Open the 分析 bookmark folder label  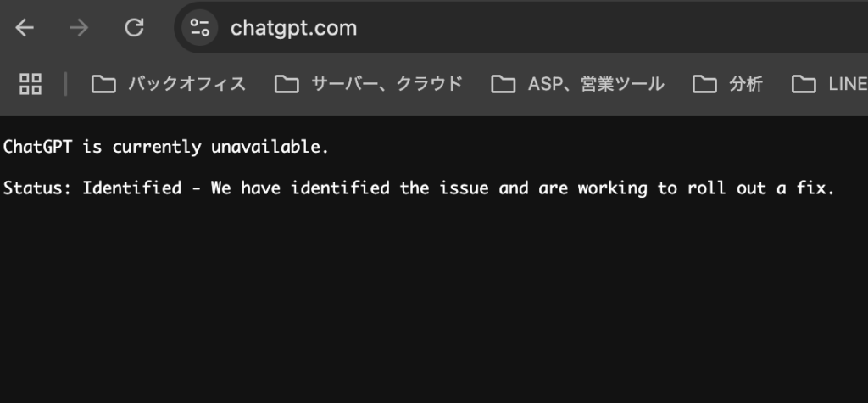click(746, 84)
